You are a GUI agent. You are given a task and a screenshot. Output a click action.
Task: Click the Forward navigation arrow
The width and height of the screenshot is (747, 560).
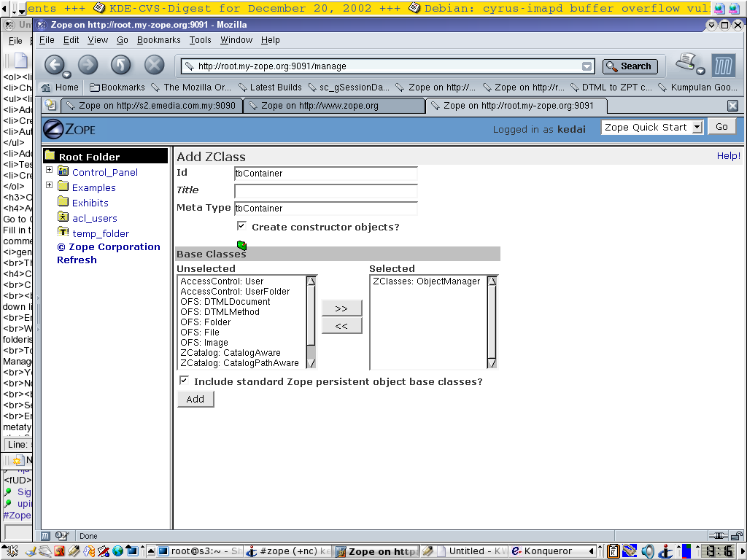pyautogui.click(x=88, y=65)
